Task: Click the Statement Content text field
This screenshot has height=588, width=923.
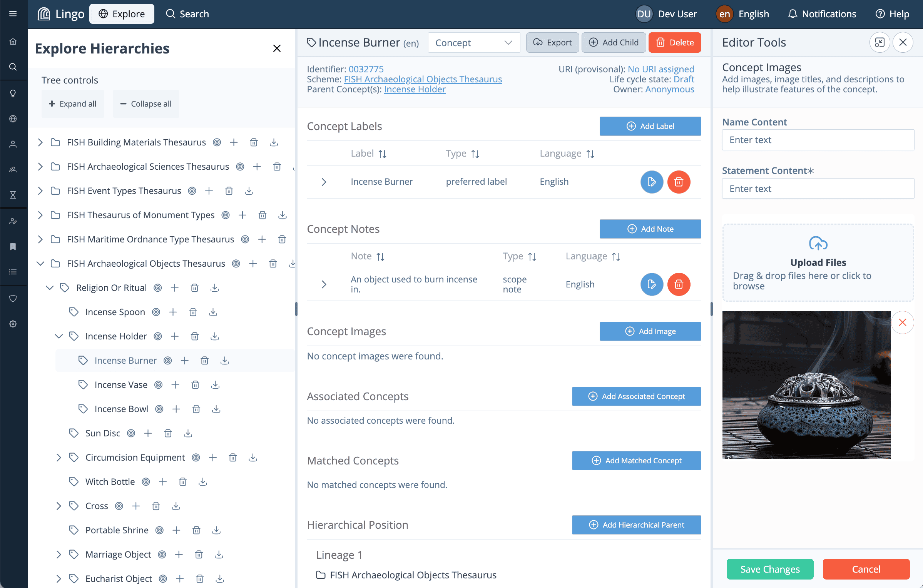Action: [x=818, y=189]
